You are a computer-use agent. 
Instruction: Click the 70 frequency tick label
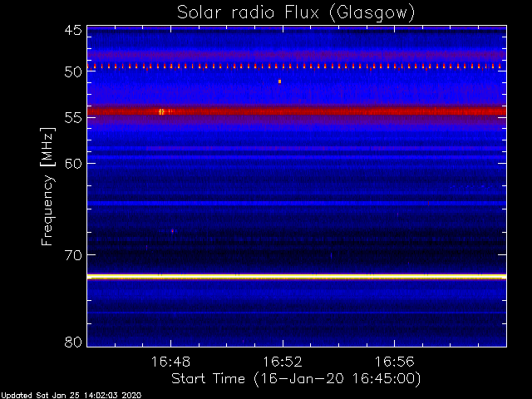[x=73, y=255]
